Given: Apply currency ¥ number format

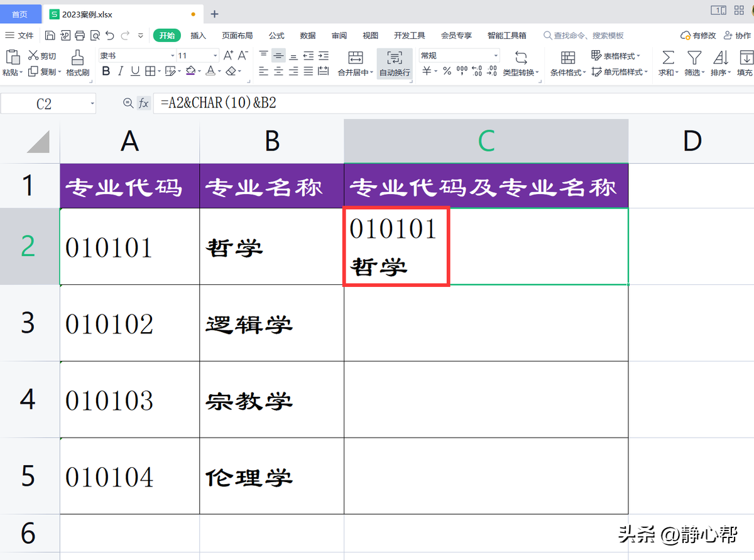Looking at the screenshot, I should (427, 72).
